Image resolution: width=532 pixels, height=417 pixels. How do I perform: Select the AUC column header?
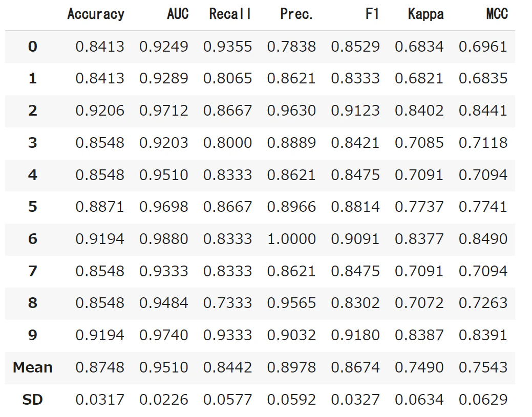(x=178, y=14)
